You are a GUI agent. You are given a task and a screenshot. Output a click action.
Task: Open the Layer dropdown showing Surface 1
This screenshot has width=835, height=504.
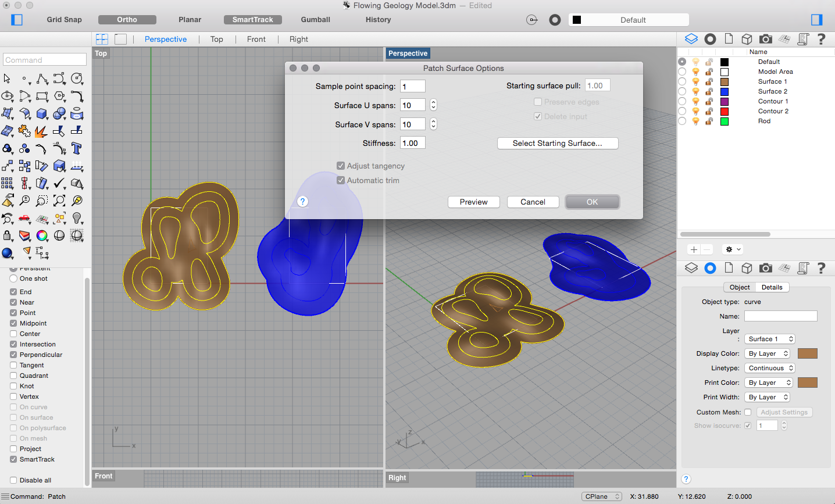click(x=769, y=339)
